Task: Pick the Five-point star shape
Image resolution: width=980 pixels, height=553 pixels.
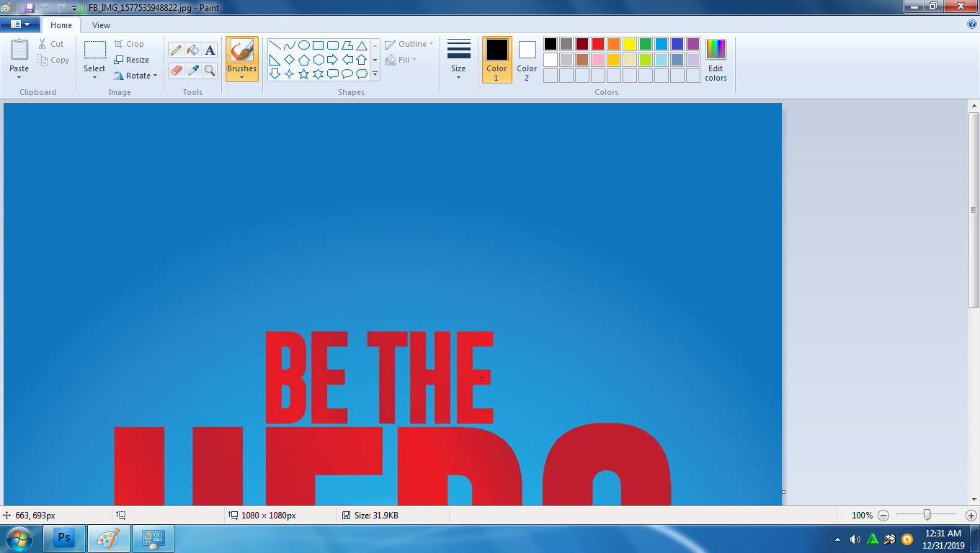Action: click(303, 73)
